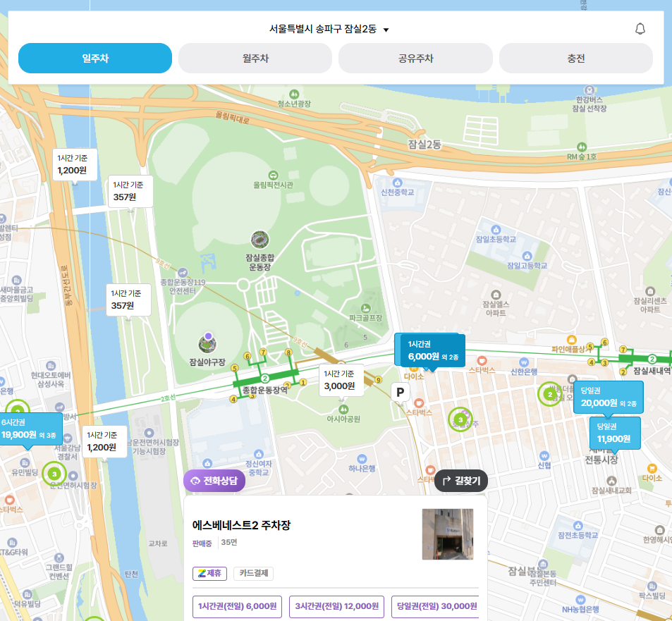
Task: Click the 잠실2동 map label
Action: 424,145
